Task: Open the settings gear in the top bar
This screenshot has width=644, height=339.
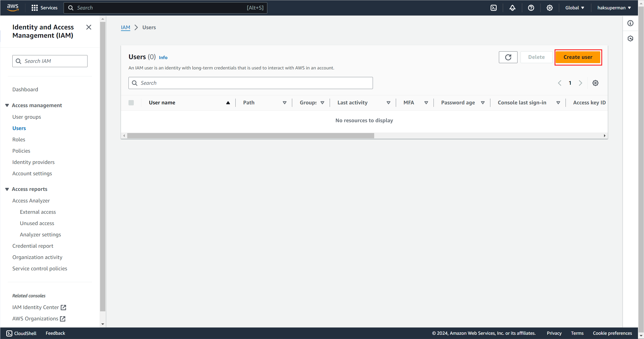Action: pos(549,8)
